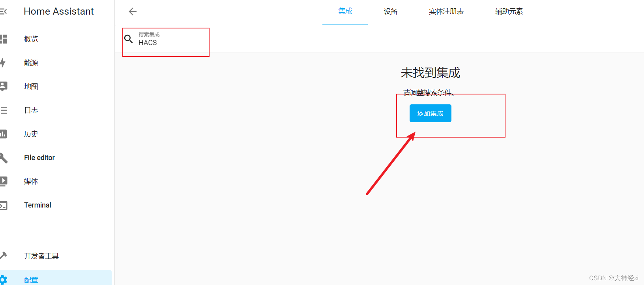Open the 辅助元素 tab
Viewport: 644px width, 285px height.
pyautogui.click(x=509, y=11)
